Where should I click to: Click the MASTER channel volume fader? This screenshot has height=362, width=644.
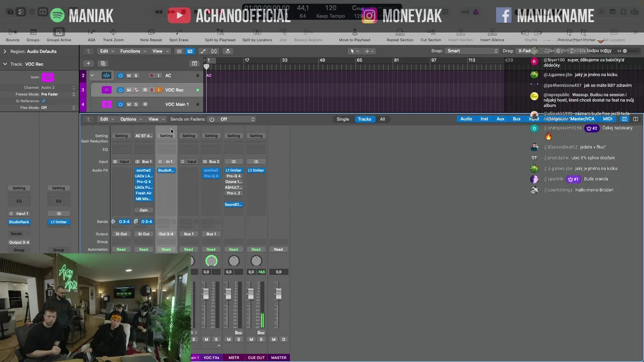[x=278, y=294]
